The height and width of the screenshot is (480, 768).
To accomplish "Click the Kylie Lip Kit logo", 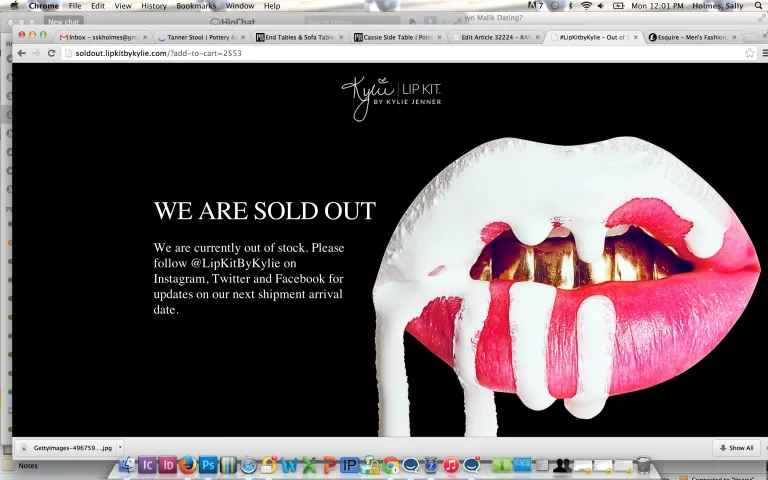I will 391,98.
